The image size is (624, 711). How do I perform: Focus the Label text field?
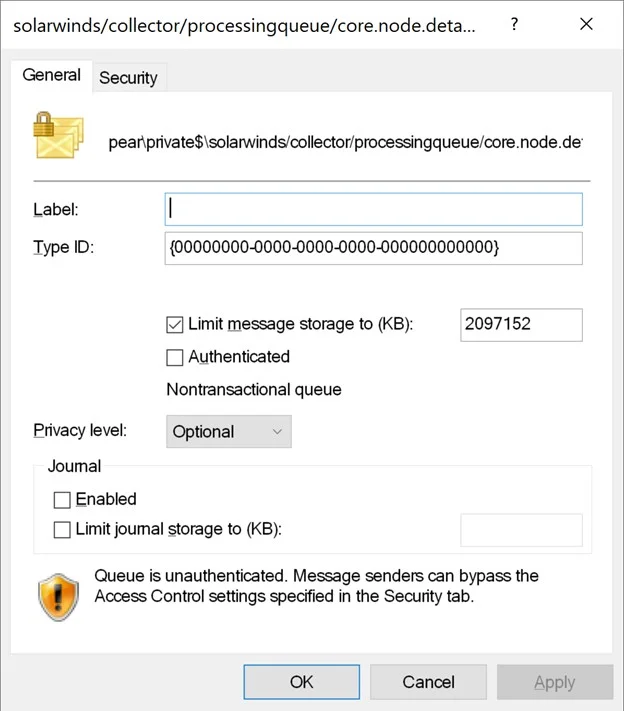(374, 209)
